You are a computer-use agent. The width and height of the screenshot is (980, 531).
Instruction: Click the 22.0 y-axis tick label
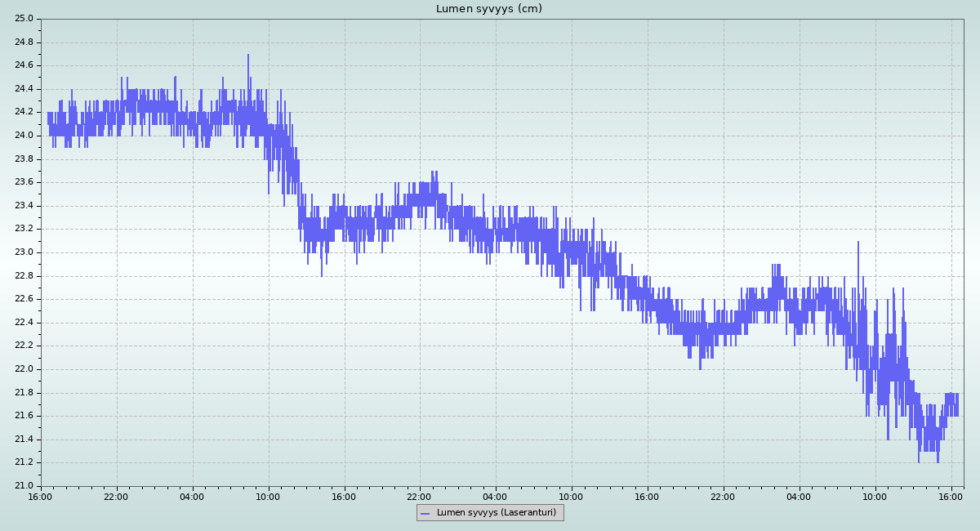click(x=24, y=369)
